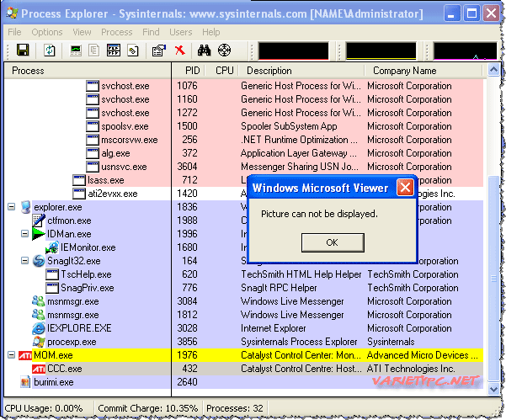Collapse the IDMan.exe tree node
This screenshot has height=420, width=506.
click(x=25, y=233)
